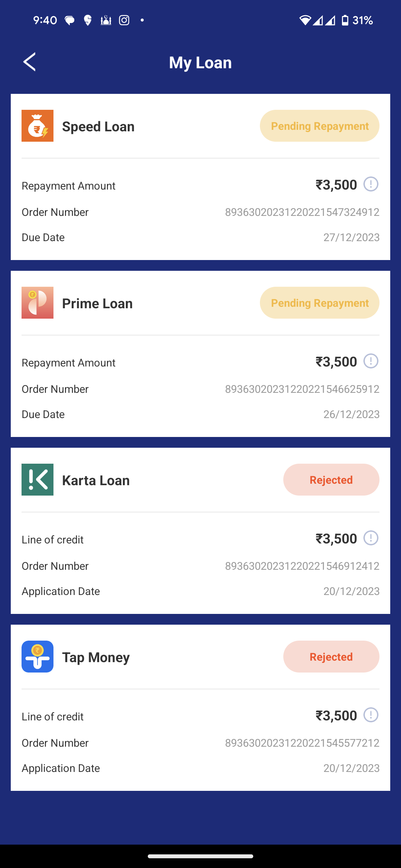Viewport: 401px width, 868px height.
Task: Tap the Prime Loan logo icon
Action: pyautogui.click(x=38, y=303)
